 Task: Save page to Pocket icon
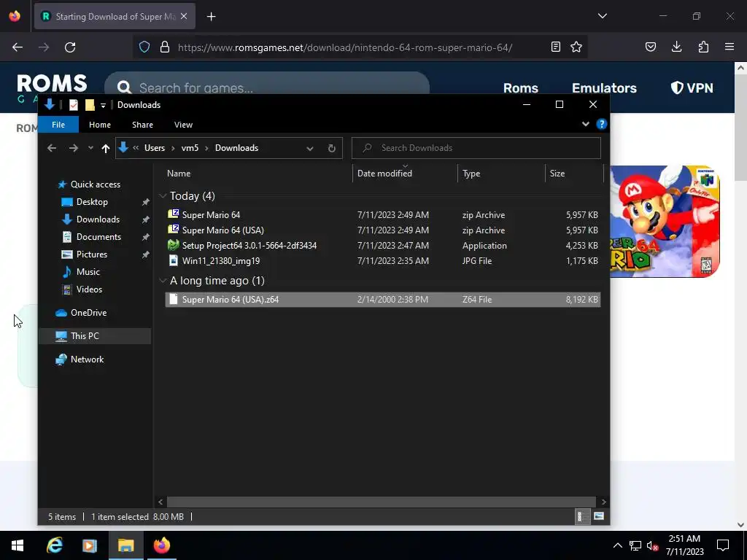650,47
